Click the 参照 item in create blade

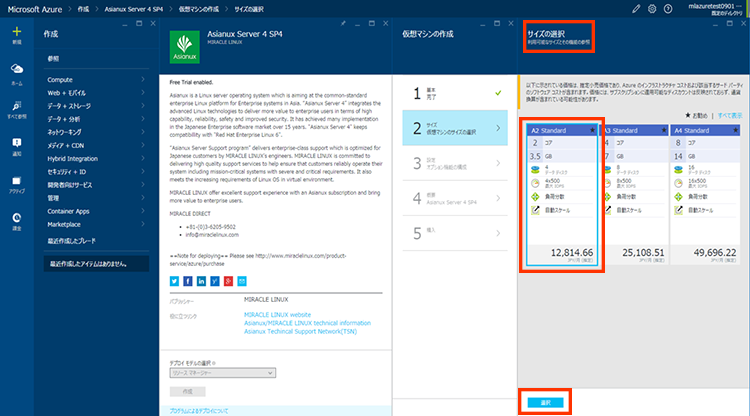tap(53, 59)
